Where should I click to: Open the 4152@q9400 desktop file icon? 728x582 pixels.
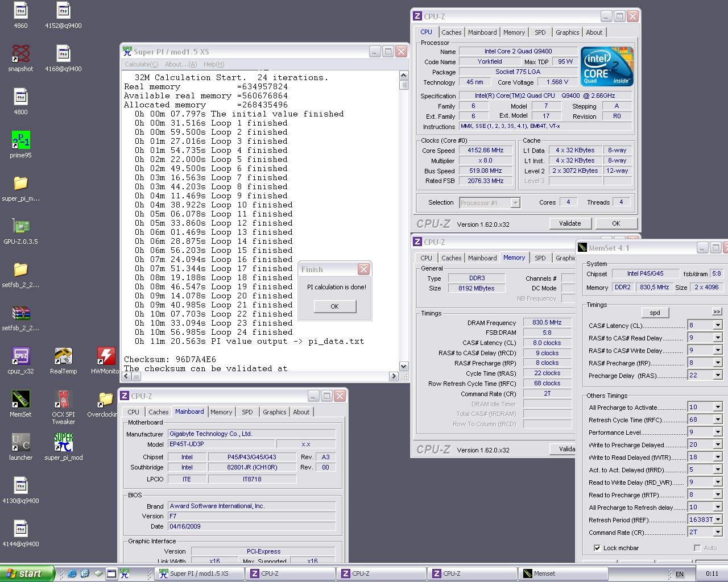click(63, 11)
